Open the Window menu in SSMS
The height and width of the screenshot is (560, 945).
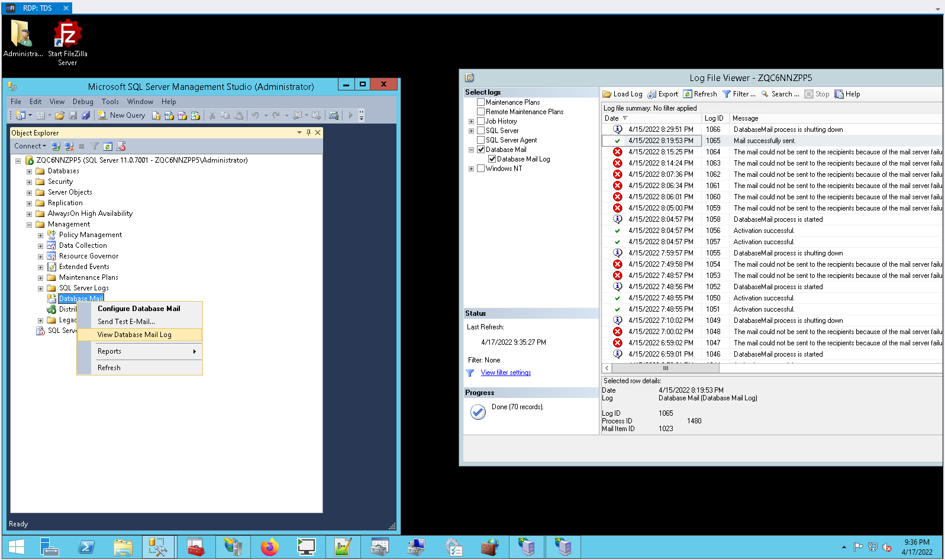tap(140, 102)
